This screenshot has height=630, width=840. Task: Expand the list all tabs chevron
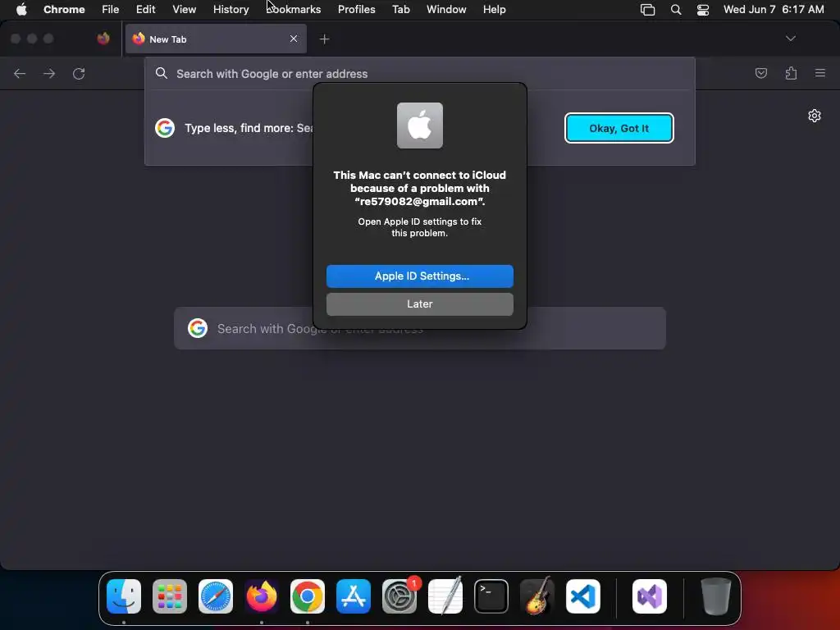790,39
